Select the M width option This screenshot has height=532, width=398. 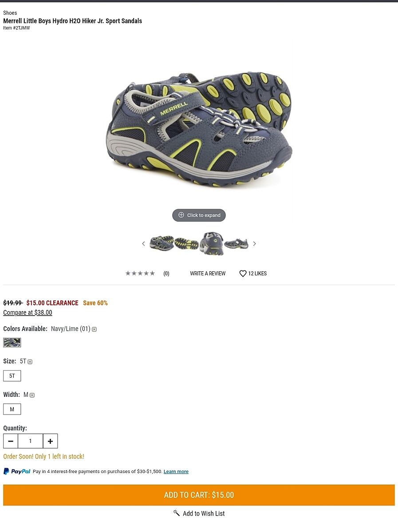12,409
